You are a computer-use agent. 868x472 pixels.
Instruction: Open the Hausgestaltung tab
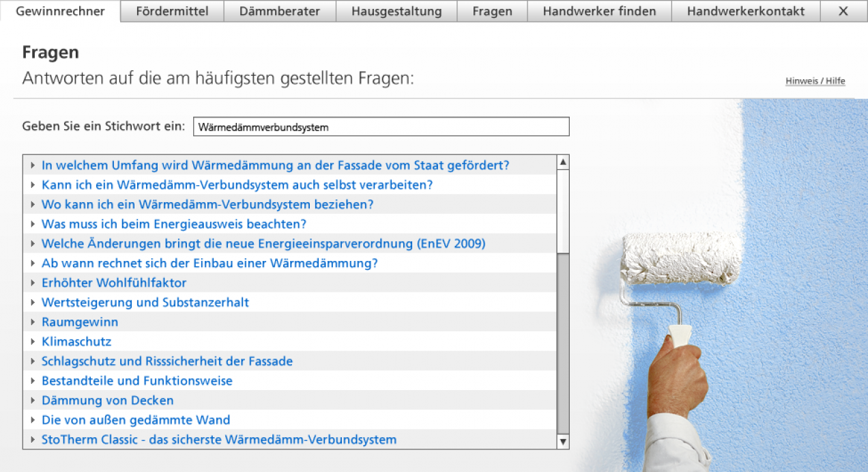396,11
